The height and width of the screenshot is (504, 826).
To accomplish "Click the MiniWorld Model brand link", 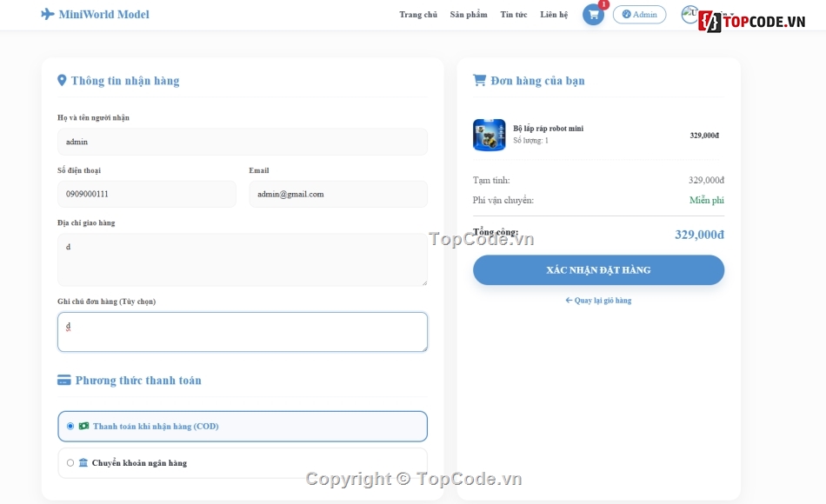I will click(96, 14).
